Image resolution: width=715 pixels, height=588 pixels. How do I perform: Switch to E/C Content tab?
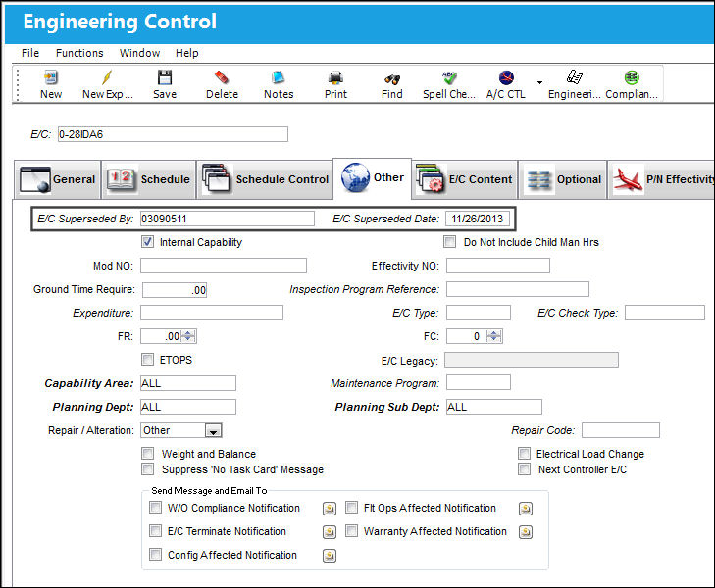coord(465,179)
